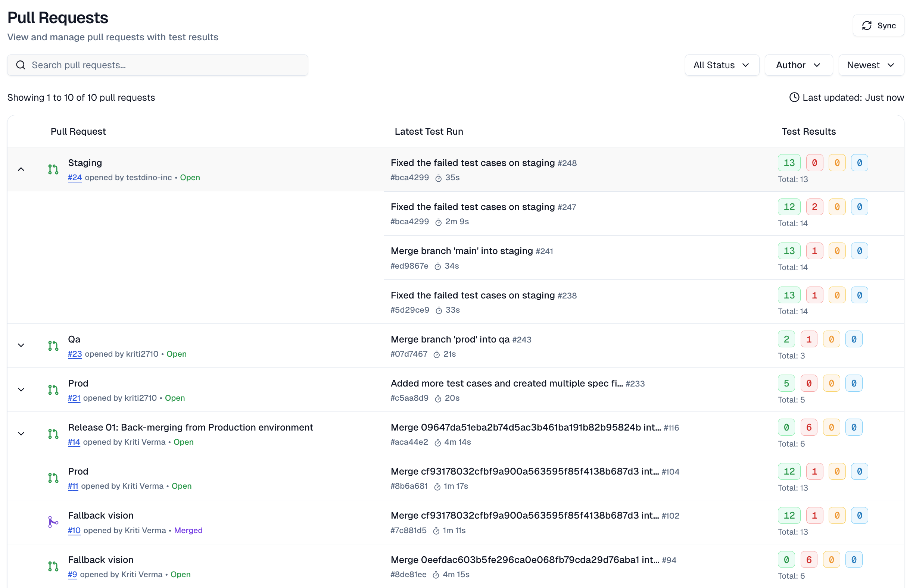Collapse the Staging pull request row
The image size is (913, 588).
click(x=21, y=169)
